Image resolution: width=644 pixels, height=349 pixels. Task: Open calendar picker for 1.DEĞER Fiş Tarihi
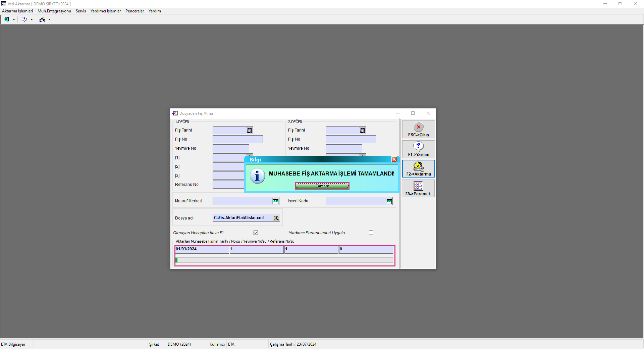pos(249,131)
